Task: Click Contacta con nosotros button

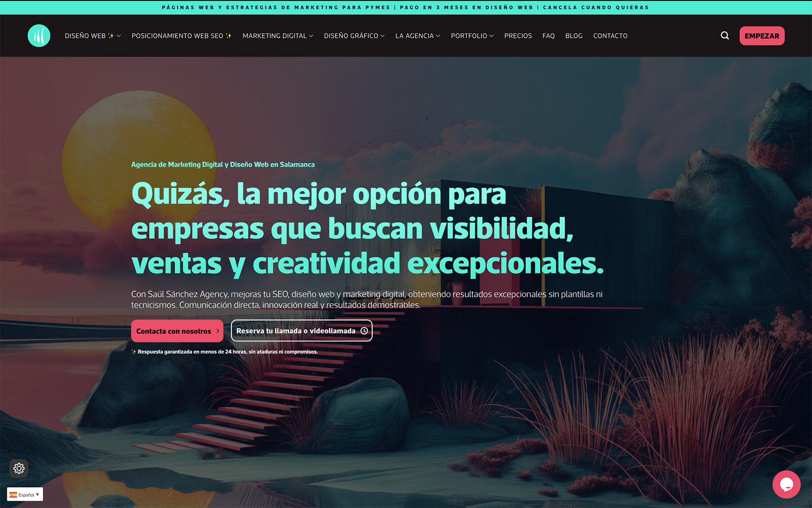Action: (x=177, y=331)
